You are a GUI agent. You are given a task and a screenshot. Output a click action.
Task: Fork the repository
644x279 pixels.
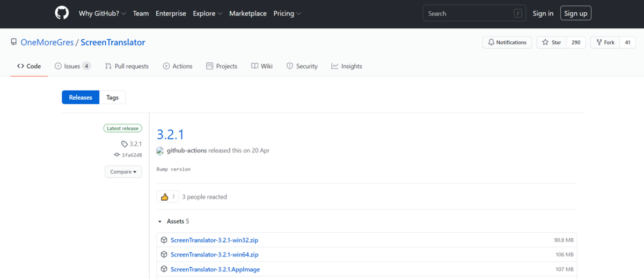pyautogui.click(x=605, y=42)
